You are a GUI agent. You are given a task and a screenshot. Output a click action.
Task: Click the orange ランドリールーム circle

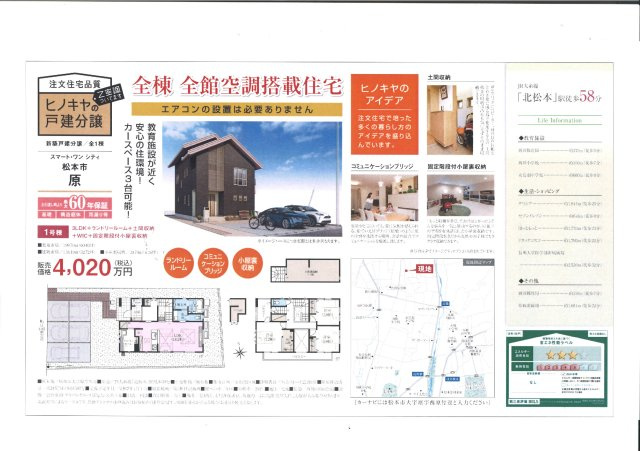coord(178,263)
